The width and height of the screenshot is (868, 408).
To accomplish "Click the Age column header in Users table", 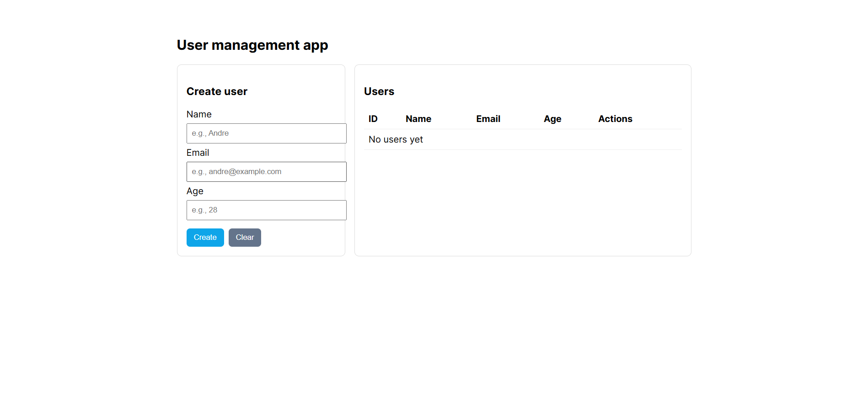I will [x=552, y=119].
